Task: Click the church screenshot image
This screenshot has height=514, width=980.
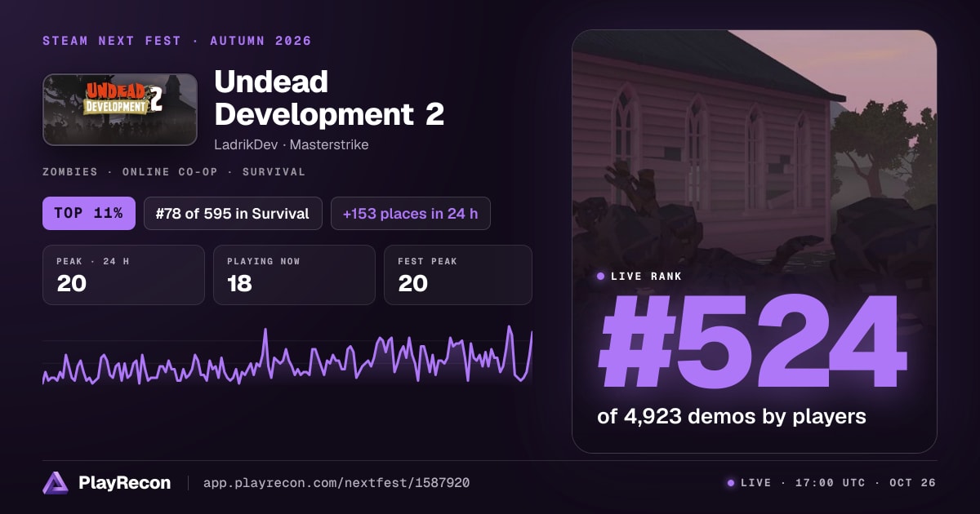Action: coord(755,241)
